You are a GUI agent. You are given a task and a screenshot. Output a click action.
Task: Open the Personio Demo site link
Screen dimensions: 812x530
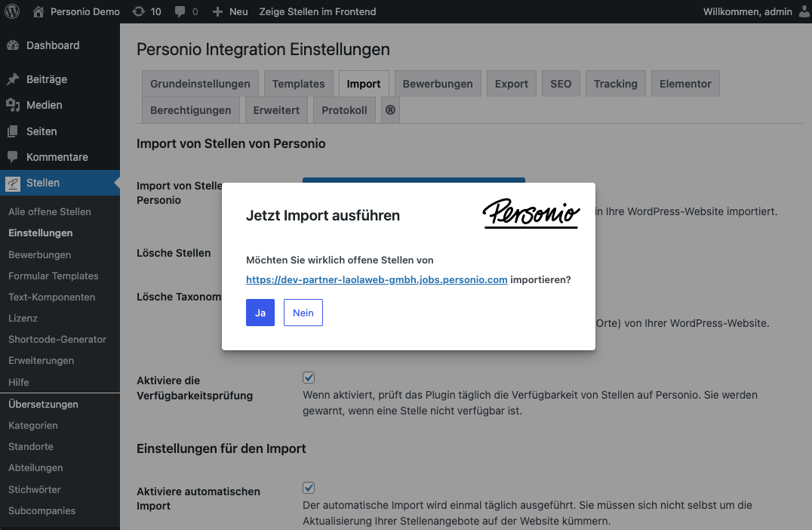pyautogui.click(x=85, y=11)
